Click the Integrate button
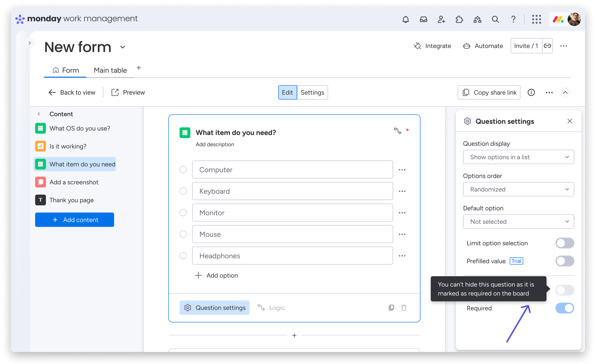Screen dimensions: 596x364 click(x=432, y=46)
